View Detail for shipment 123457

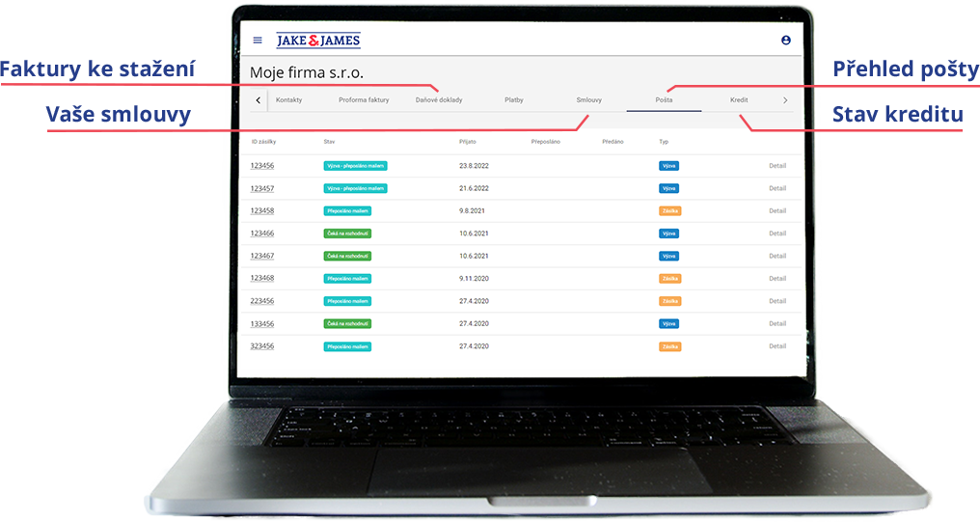click(776, 188)
